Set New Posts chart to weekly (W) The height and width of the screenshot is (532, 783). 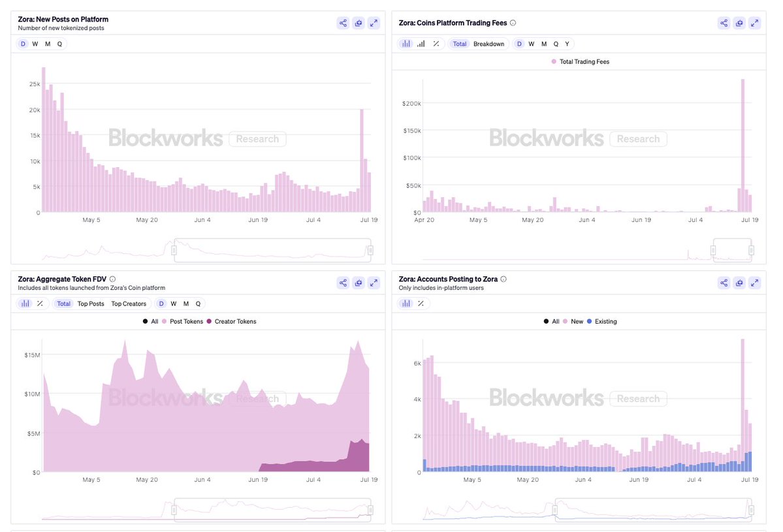click(x=35, y=44)
